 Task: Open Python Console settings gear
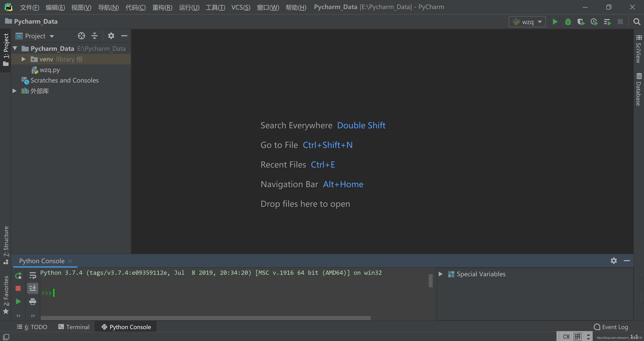point(614,260)
